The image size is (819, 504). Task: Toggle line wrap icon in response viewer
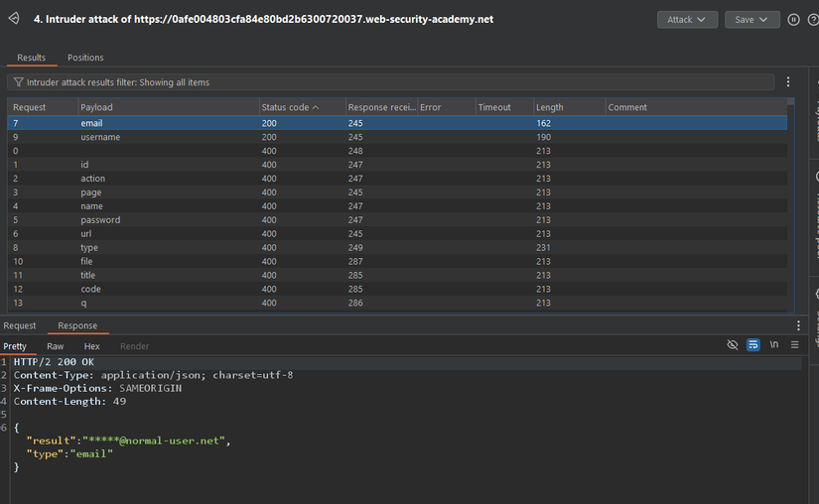pos(753,345)
